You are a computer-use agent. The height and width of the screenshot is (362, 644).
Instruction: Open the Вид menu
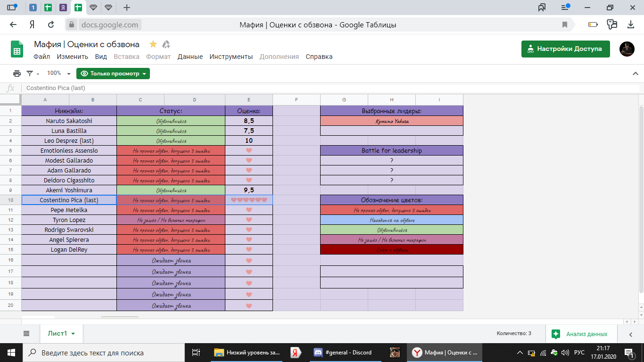click(x=101, y=57)
